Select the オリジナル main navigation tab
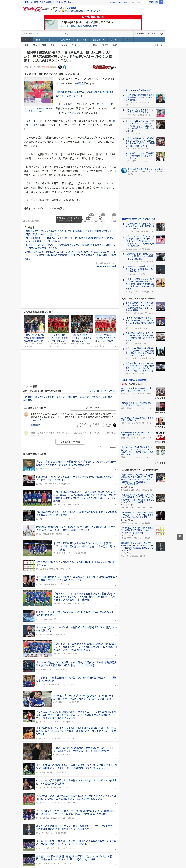The width and height of the screenshot is (186, 868). [81, 40]
